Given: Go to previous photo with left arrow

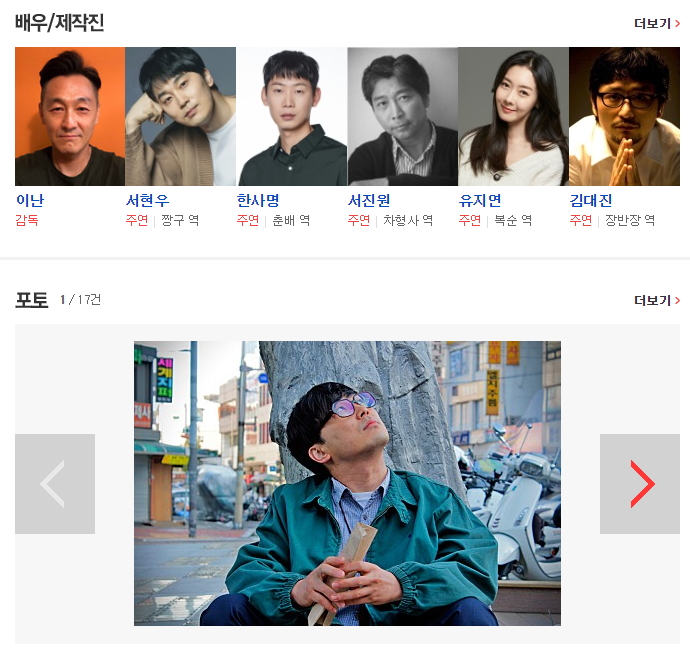Looking at the screenshot, I should (55, 484).
